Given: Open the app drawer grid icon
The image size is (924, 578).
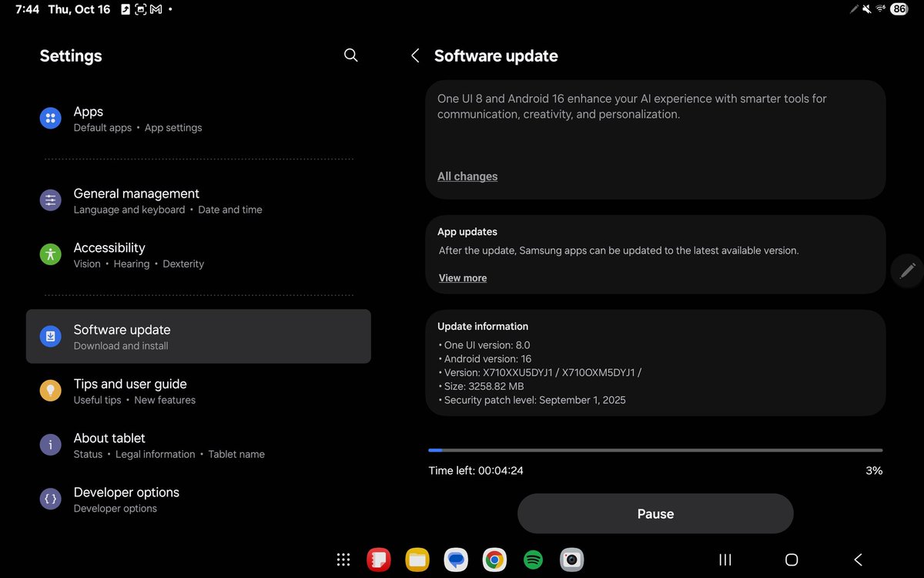Looking at the screenshot, I should pyautogui.click(x=343, y=560).
